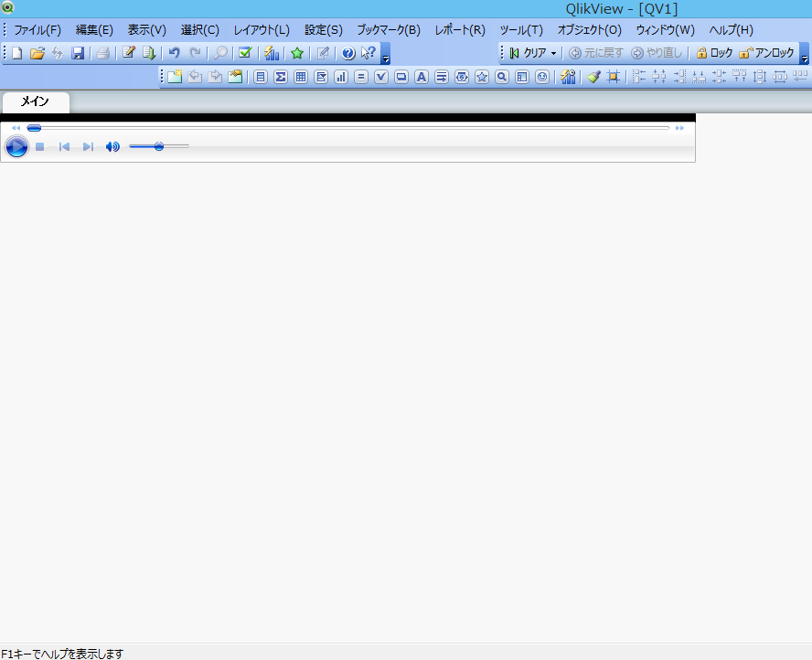
Task: Click the New document icon
Action: pos(17,53)
